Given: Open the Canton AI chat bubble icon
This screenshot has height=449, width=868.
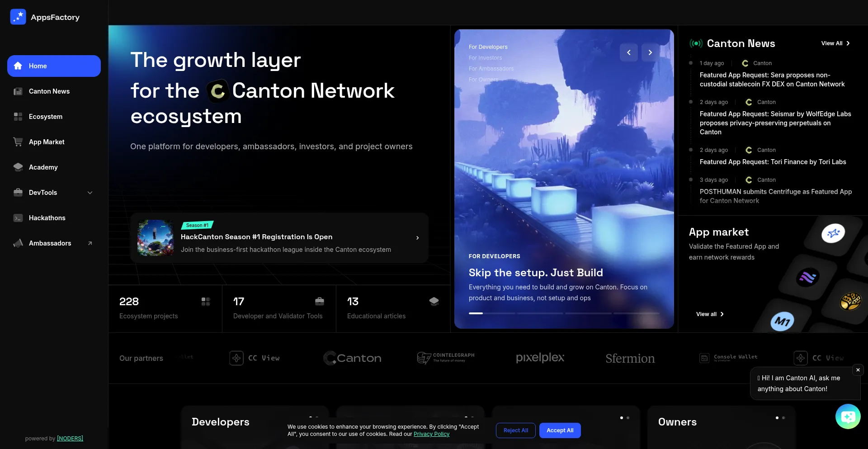Looking at the screenshot, I should 848,416.
